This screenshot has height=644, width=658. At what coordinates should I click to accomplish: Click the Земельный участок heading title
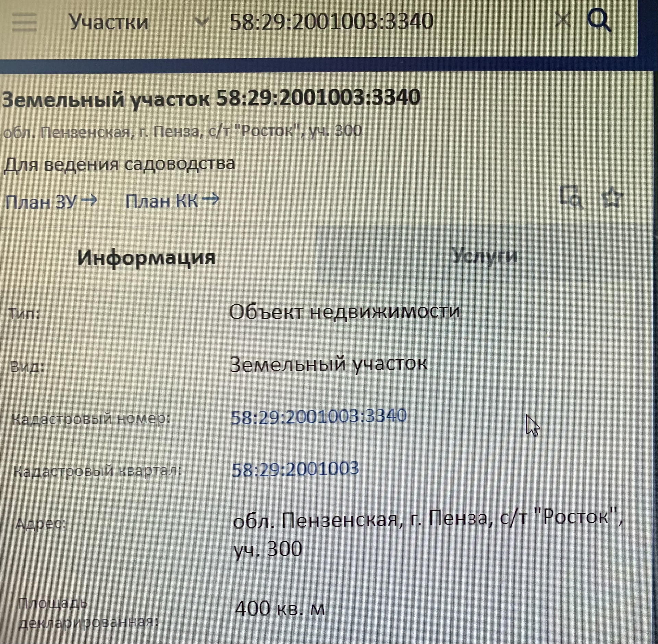point(211,98)
